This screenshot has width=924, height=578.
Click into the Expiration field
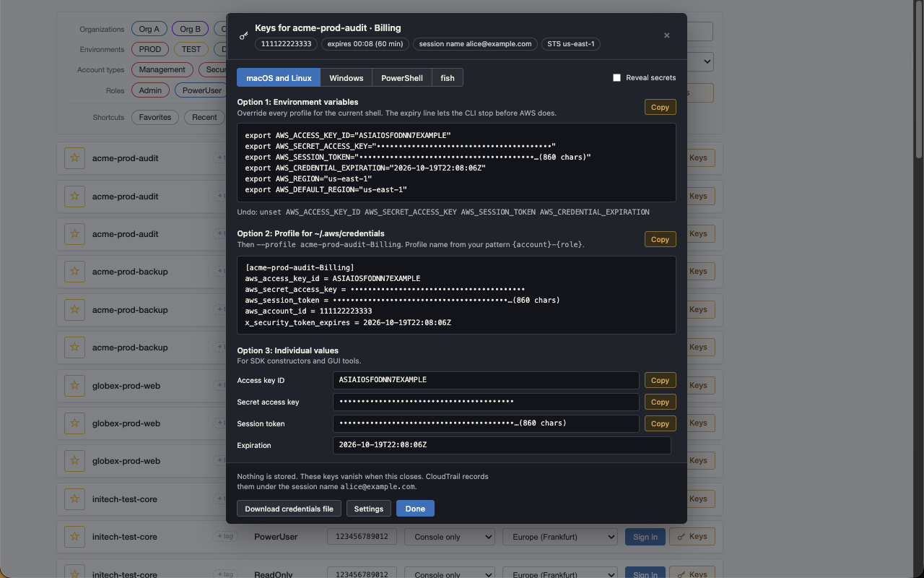(x=502, y=445)
